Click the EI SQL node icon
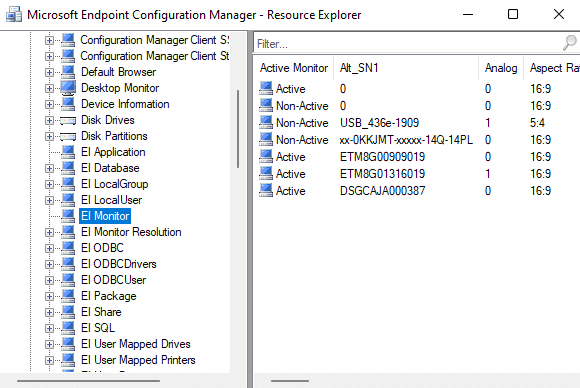The image size is (580, 388). (68, 327)
